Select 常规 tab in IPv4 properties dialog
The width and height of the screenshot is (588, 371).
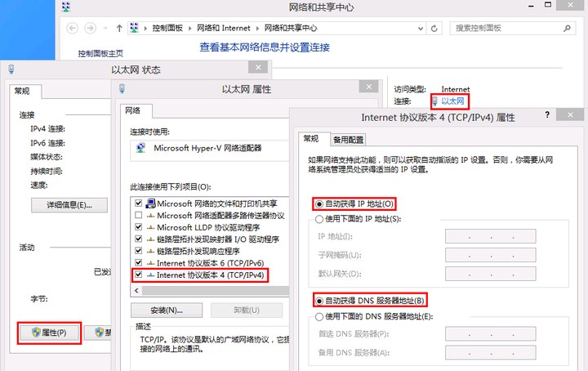(311, 139)
